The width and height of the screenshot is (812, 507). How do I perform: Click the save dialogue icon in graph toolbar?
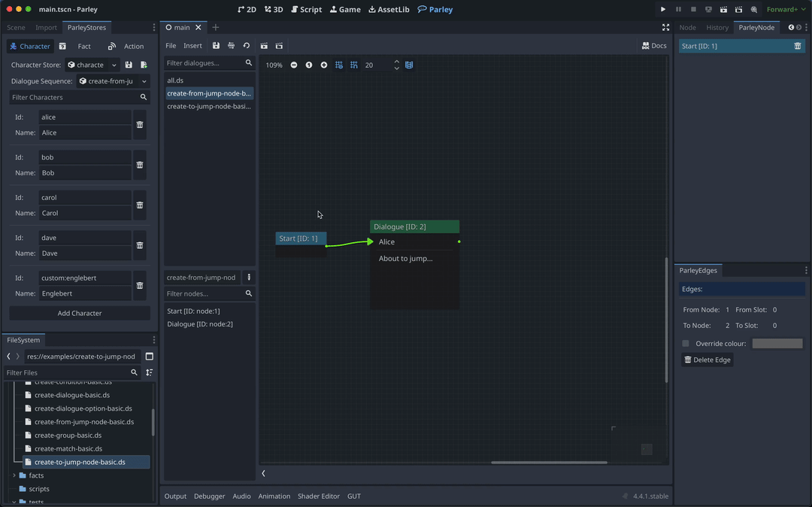(216, 46)
